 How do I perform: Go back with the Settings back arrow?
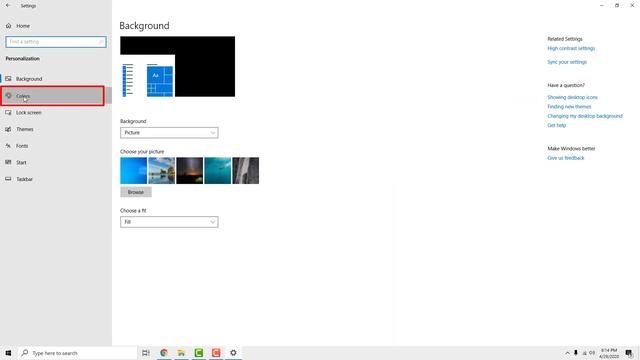click(8, 6)
